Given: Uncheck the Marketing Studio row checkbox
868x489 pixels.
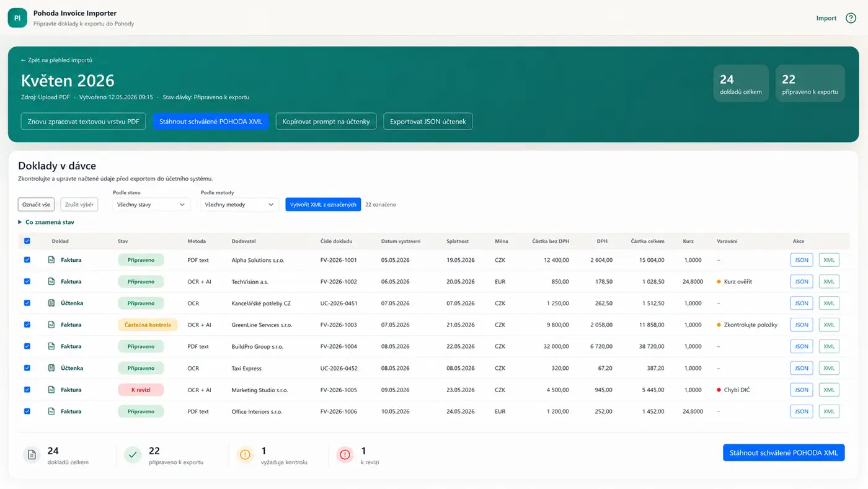Looking at the screenshot, I should click(27, 390).
